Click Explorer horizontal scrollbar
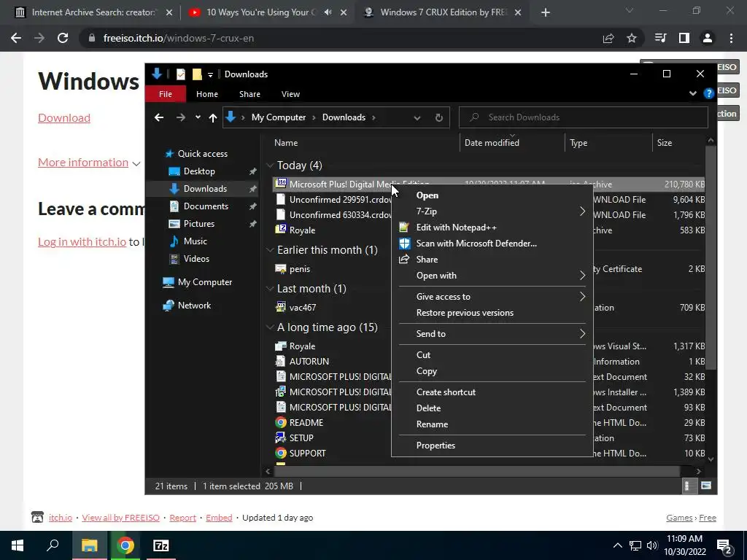747x560 pixels. coord(476,471)
